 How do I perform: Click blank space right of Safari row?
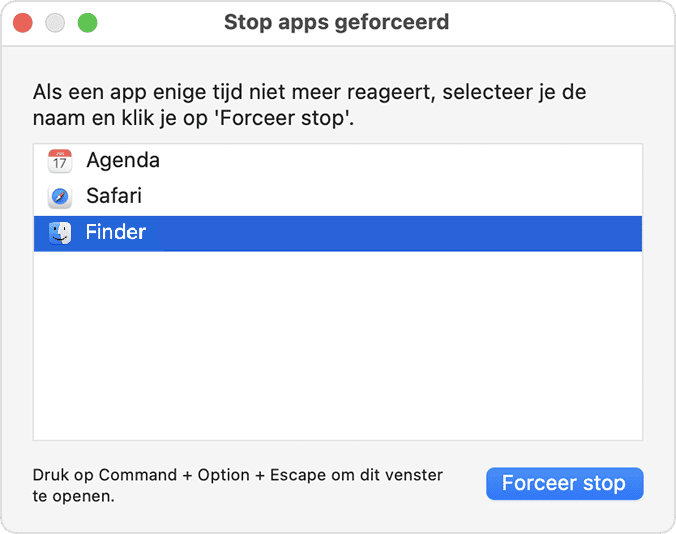click(x=400, y=196)
